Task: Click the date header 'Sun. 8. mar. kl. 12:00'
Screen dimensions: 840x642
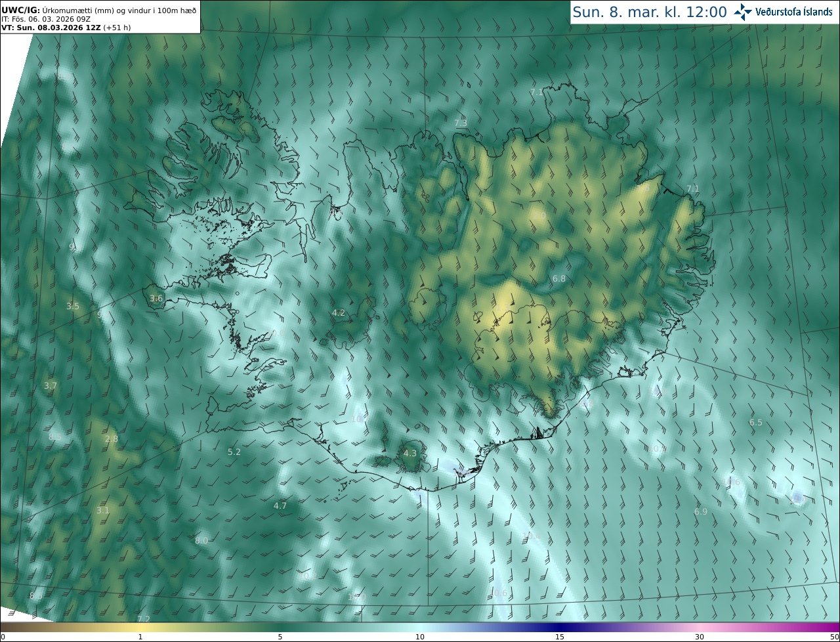Action: (x=649, y=12)
